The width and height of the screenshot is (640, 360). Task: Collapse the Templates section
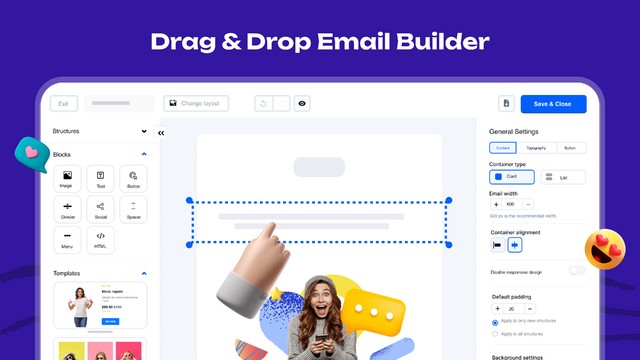144,273
